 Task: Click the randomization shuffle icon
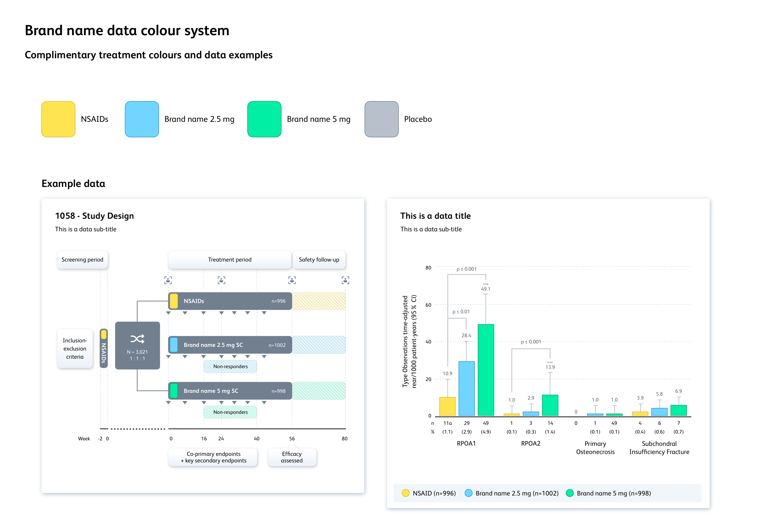(x=137, y=339)
